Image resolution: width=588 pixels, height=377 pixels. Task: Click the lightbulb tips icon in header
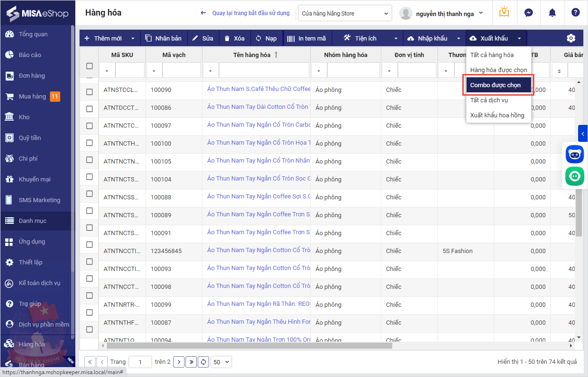pyautogui.click(x=504, y=13)
